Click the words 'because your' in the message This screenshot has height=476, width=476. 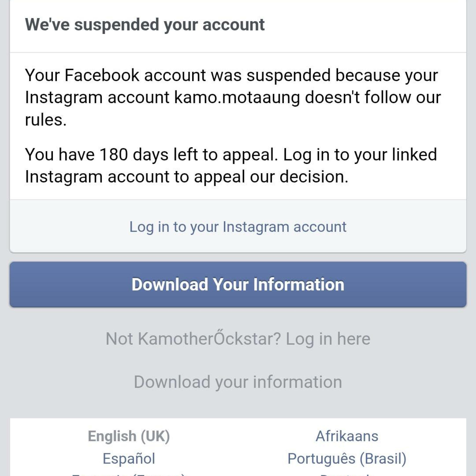click(x=387, y=75)
